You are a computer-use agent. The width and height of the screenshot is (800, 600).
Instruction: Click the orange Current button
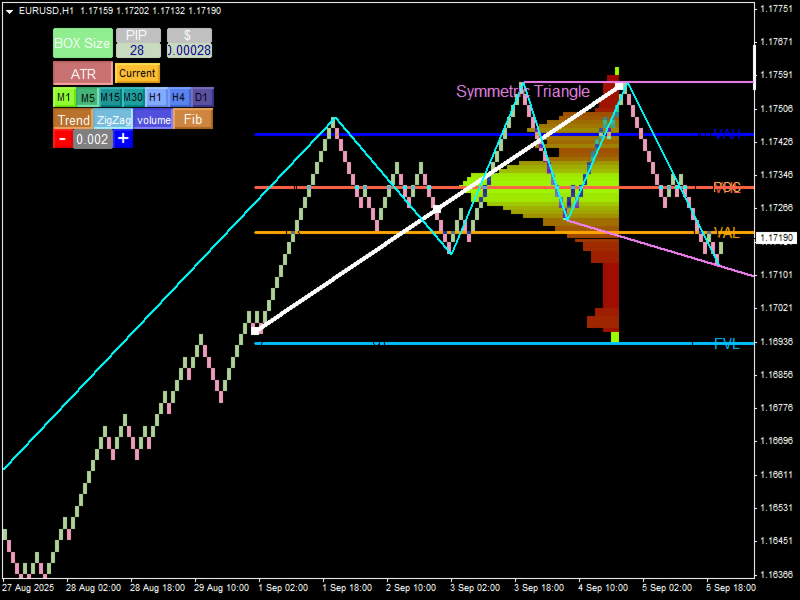point(137,73)
